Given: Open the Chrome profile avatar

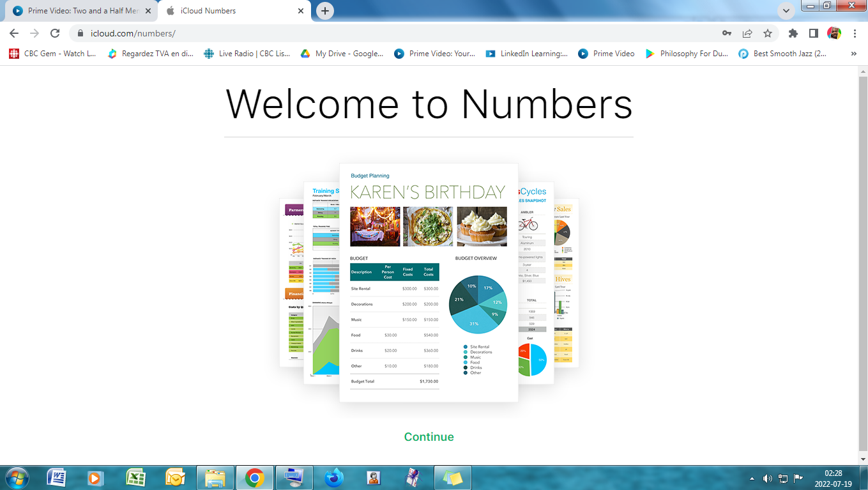Looking at the screenshot, I should point(834,33).
